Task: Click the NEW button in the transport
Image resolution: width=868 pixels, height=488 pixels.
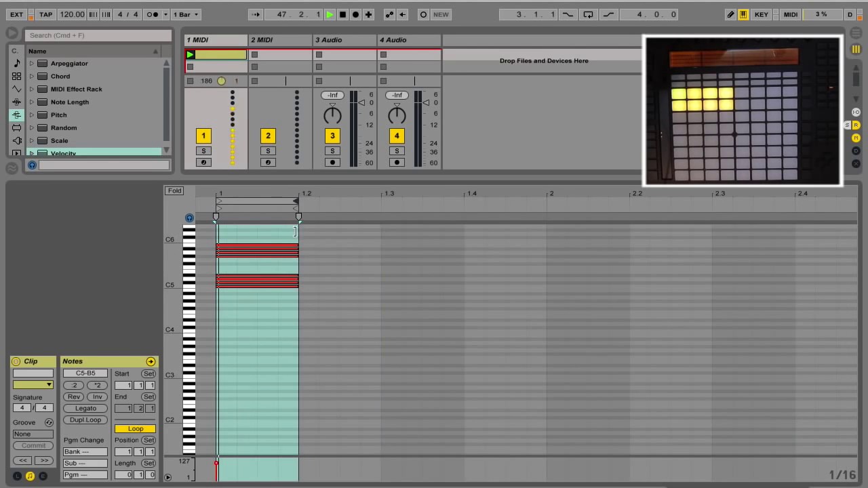Action: click(x=441, y=14)
